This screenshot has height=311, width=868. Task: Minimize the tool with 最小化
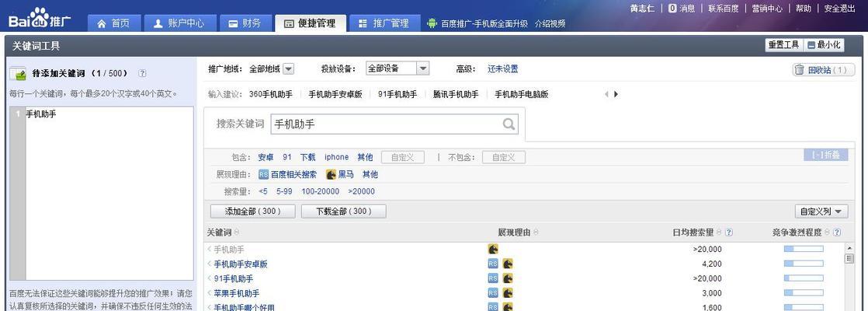click(x=825, y=45)
